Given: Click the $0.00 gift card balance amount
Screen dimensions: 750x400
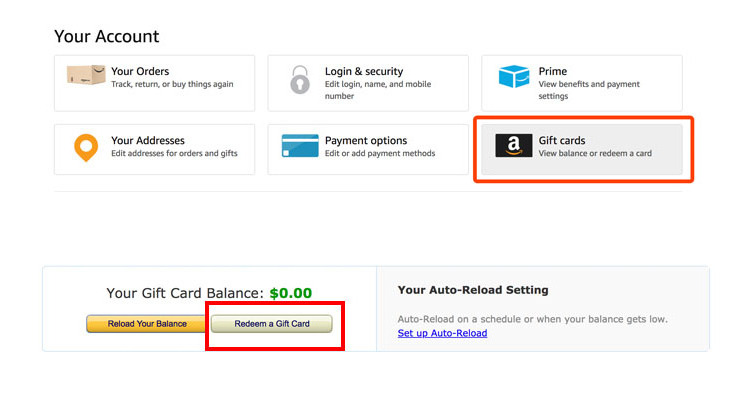Looking at the screenshot, I should tap(290, 293).
